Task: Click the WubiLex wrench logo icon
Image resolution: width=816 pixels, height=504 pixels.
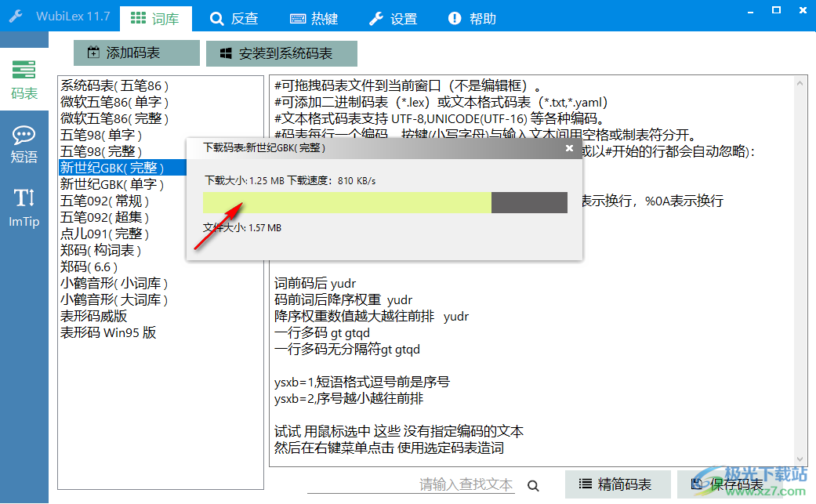Action: (14, 14)
